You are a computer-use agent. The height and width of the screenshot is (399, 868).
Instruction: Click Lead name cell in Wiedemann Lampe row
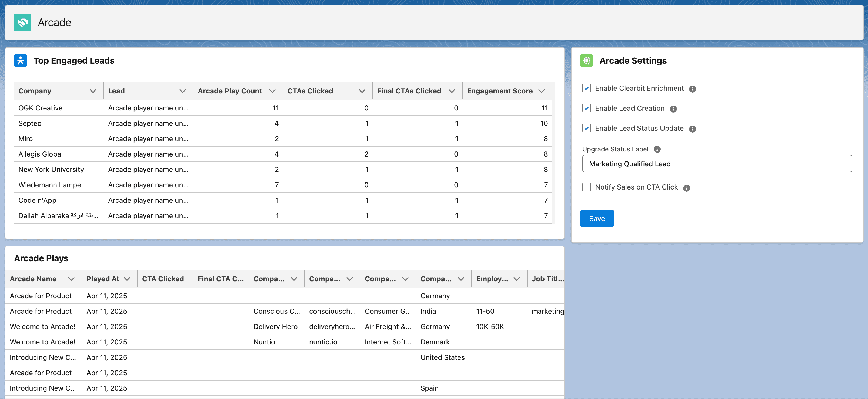tap(148, 185)
